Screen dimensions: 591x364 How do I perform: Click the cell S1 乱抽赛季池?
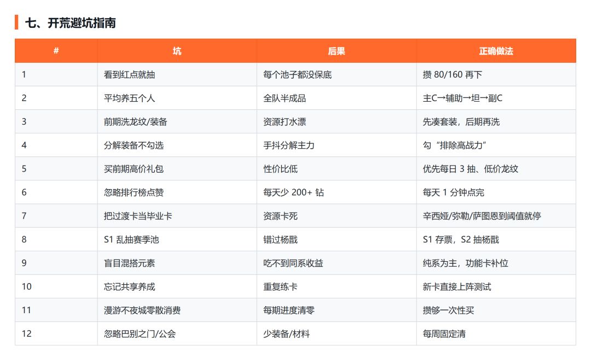(x=177, y=239)
